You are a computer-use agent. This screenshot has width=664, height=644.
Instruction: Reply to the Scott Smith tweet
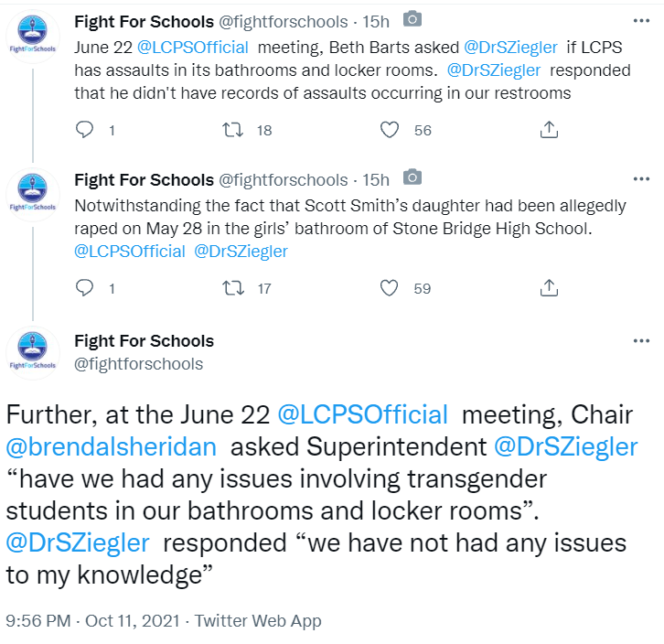click(84, 288)
